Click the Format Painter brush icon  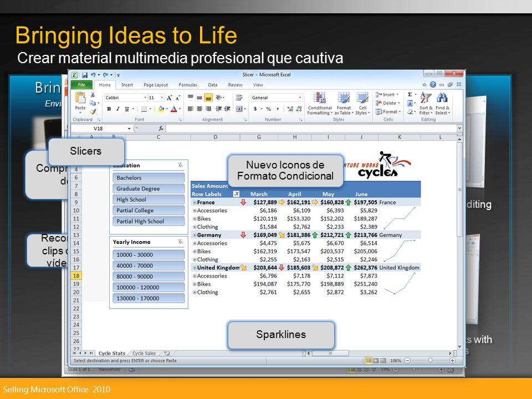(93, 111)
